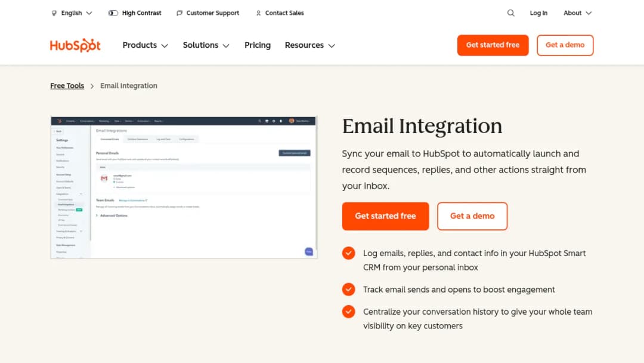Click Get started free below the heading
The height and width of the screenshot is (363, 644).
(385, 216)
